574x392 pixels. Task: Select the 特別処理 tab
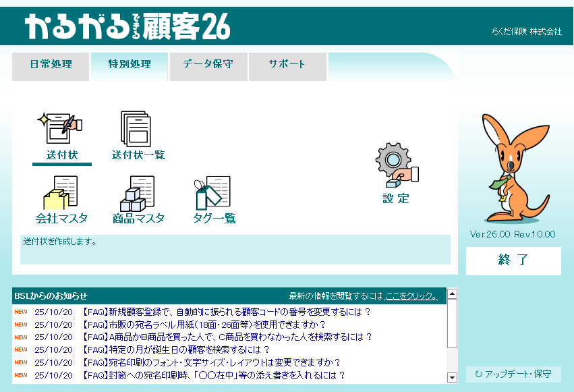tap(130, 65)
